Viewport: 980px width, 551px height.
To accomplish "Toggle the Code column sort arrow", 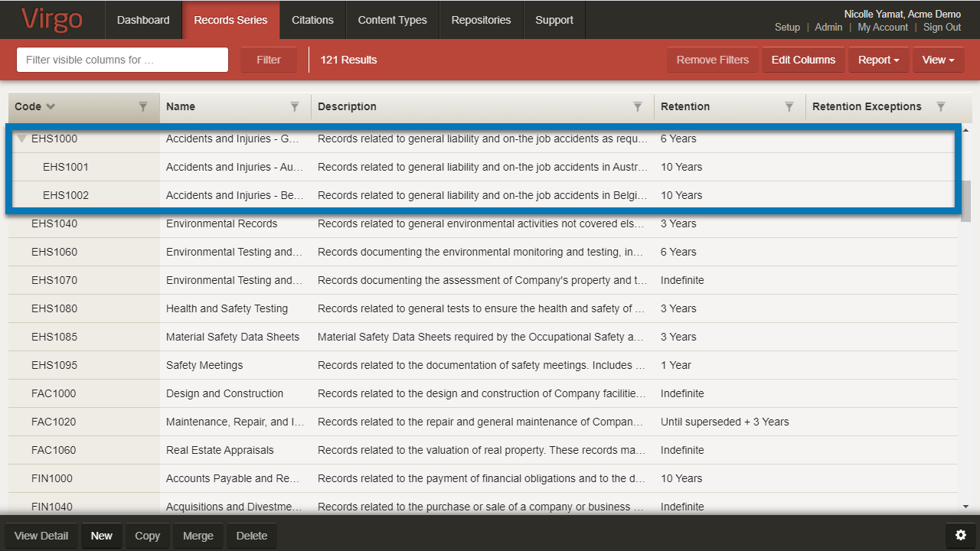I will point(51,107).
